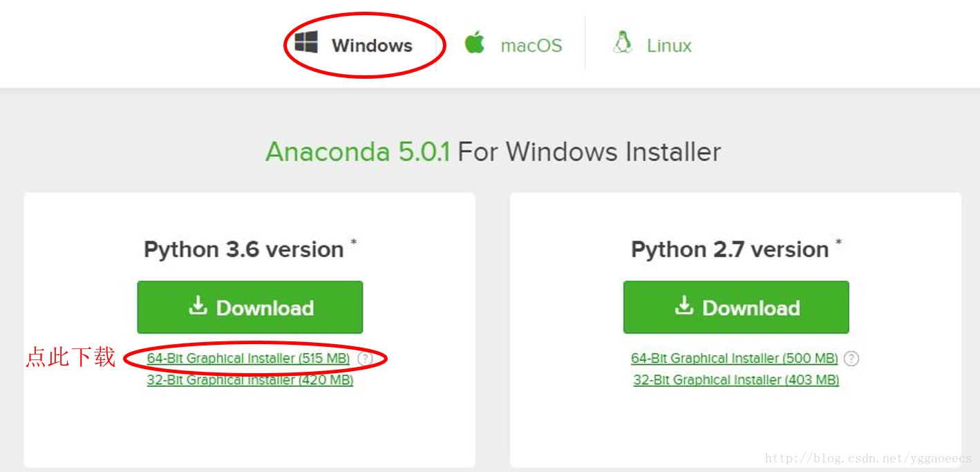The image size is (980, 472).
Task: Click the Apple logo icon
Action: click(475, 43)
